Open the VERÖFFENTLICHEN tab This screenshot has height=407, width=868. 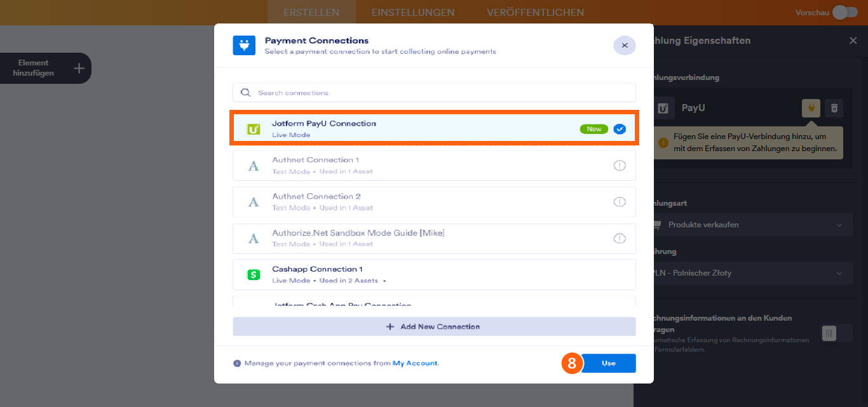coord(535,13)
